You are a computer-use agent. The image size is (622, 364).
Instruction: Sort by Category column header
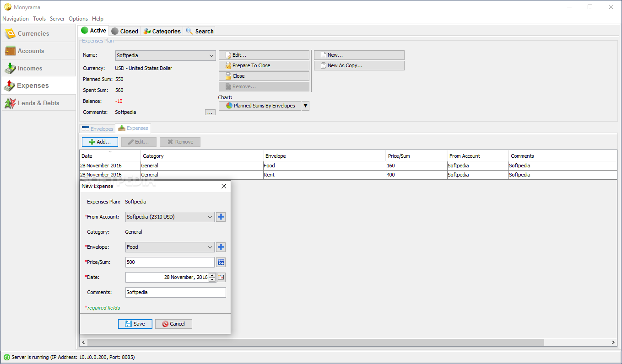click(x=202, y=156)
